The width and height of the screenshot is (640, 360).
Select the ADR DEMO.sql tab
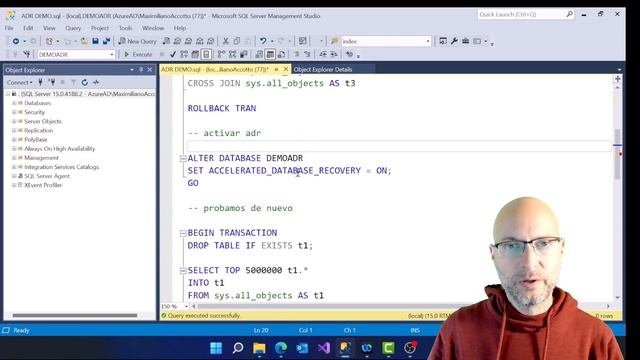pos(215,69)
